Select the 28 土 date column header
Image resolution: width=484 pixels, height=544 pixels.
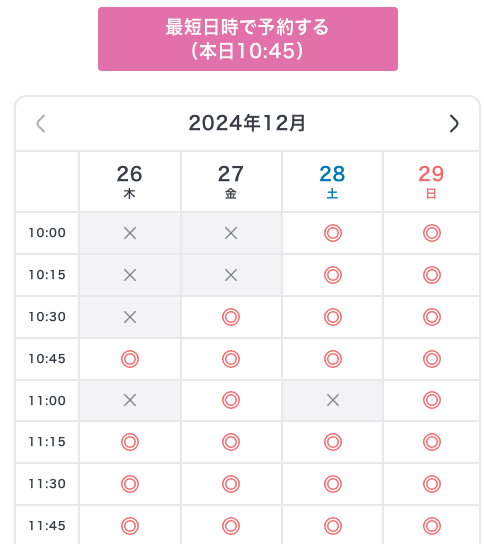[x=332, y=181]
